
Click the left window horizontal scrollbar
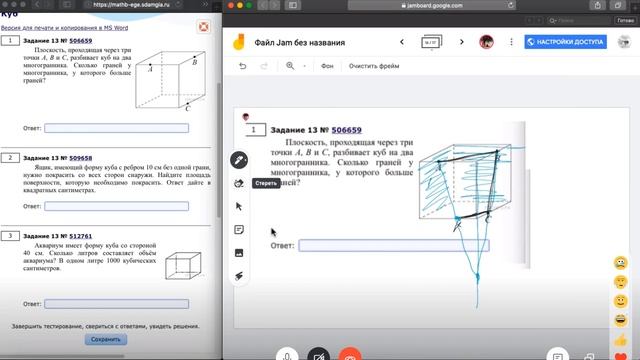point(62,356)
